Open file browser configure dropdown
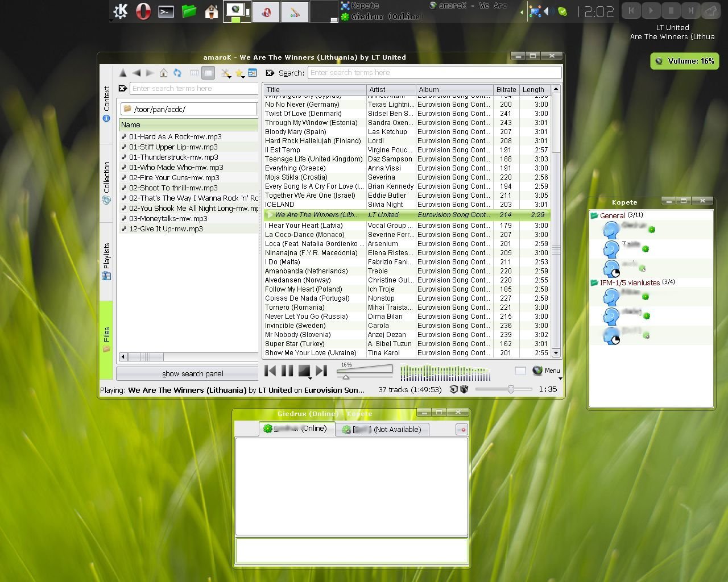Screen dimensions: 728x582 pyautogui.click(x=226, y=73)
